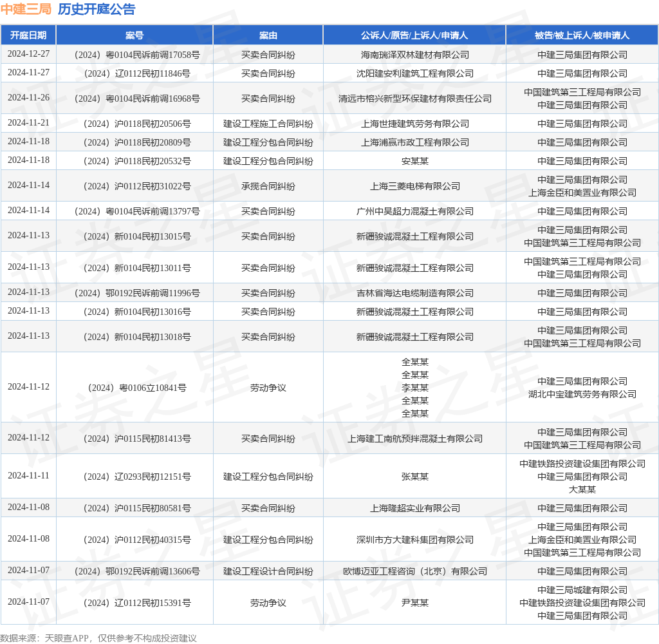Select plaintiff 深圳市方大建科集团有限公司
The height and width of the screenshot is (644, 659).
[415, 540]
